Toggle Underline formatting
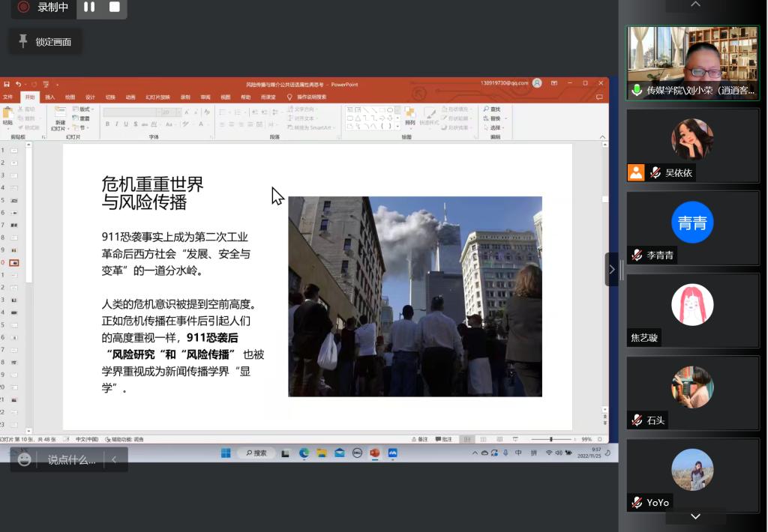This screenshot has width=768, height=532. click(x=126, y=124)
